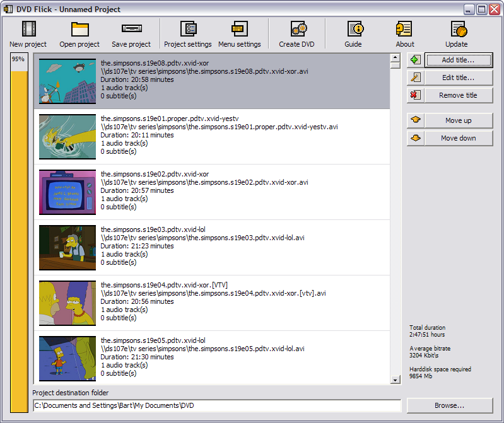Click the Move up arrow icon
The height and width of the screenshot is (423, 504).
[415, 120]
